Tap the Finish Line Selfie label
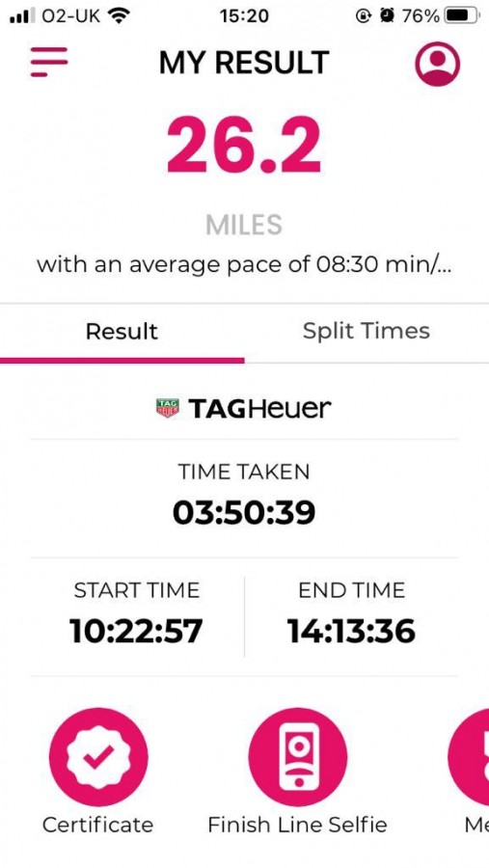 (297, 825)
